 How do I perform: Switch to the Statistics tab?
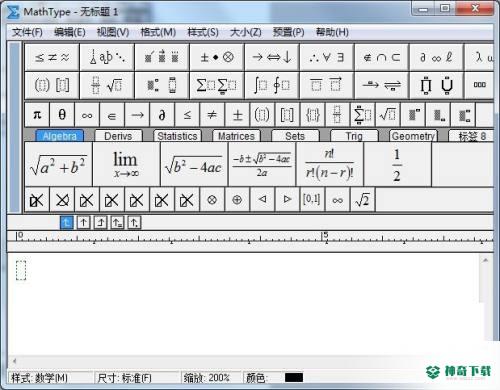177,136
